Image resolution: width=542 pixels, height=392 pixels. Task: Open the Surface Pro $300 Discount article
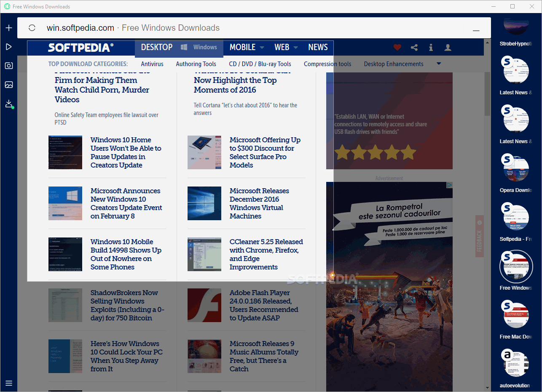pos(265,152)
